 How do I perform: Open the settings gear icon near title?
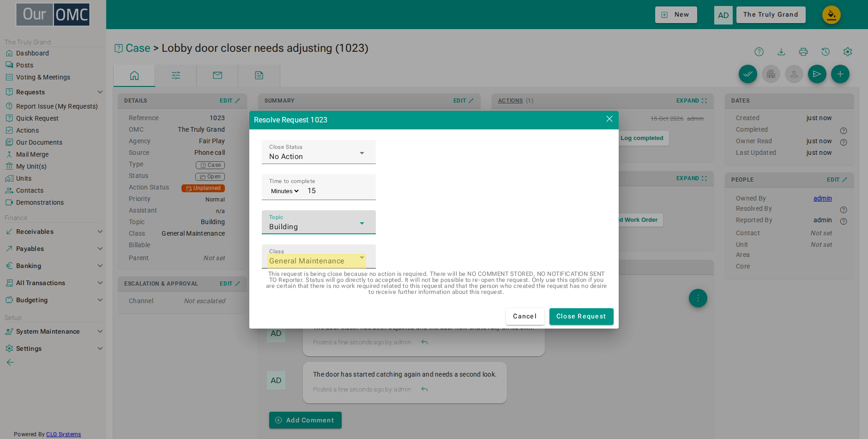[848, 52]
